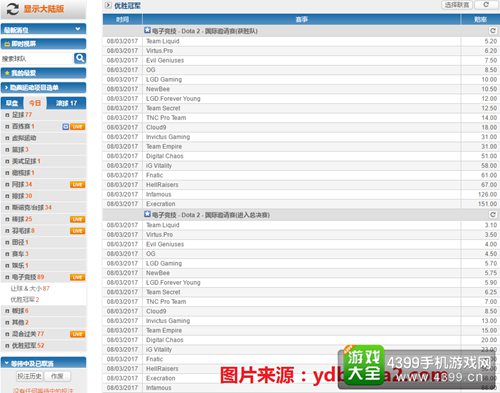Switch to the 早盘 tab
Viewport: 500px width, 393px height.
tap(12, 103)
